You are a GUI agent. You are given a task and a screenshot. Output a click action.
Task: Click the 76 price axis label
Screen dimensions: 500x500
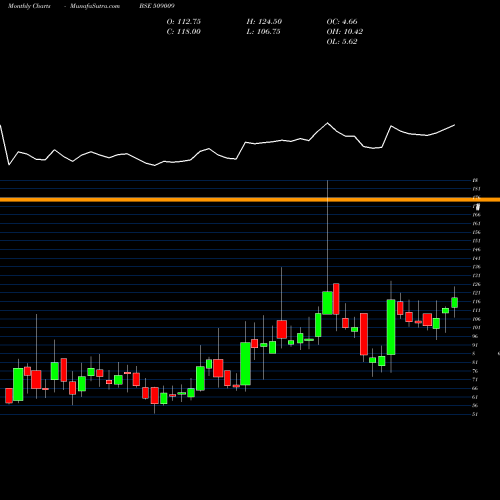coord(475,371)
